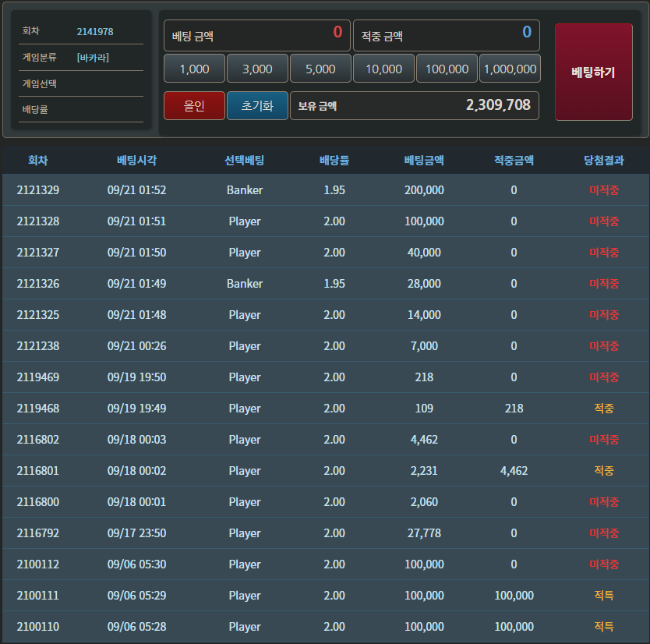Click the 218 bet amount in row 2119469
The width and height of the screenshot is (650, 644).
pyautogui.click(x=424, y=377)
